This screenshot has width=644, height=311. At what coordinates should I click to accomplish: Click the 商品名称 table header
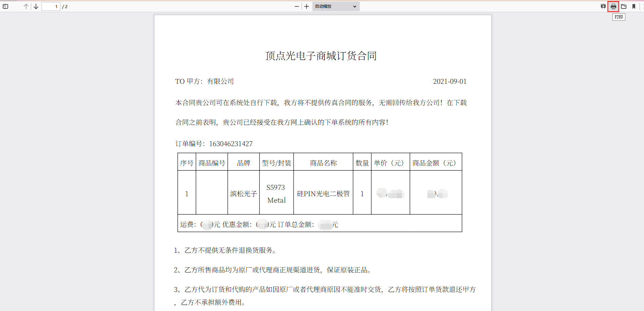323,163
